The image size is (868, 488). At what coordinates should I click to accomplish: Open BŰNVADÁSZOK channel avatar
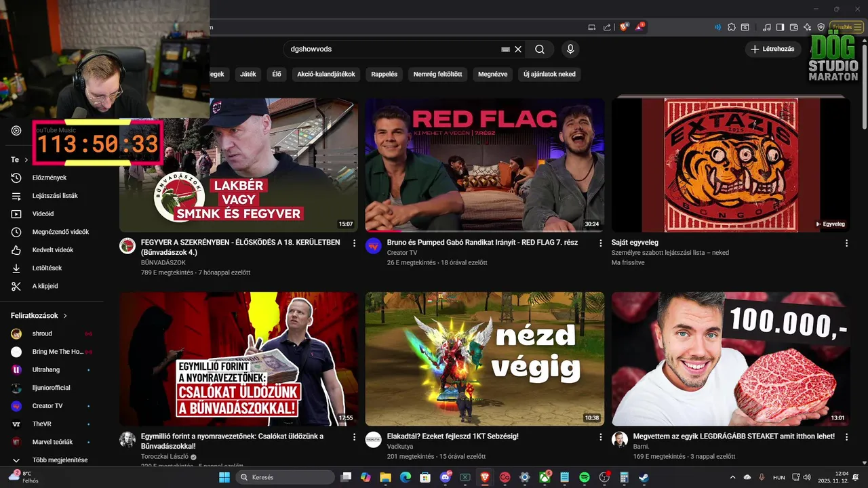127,245
